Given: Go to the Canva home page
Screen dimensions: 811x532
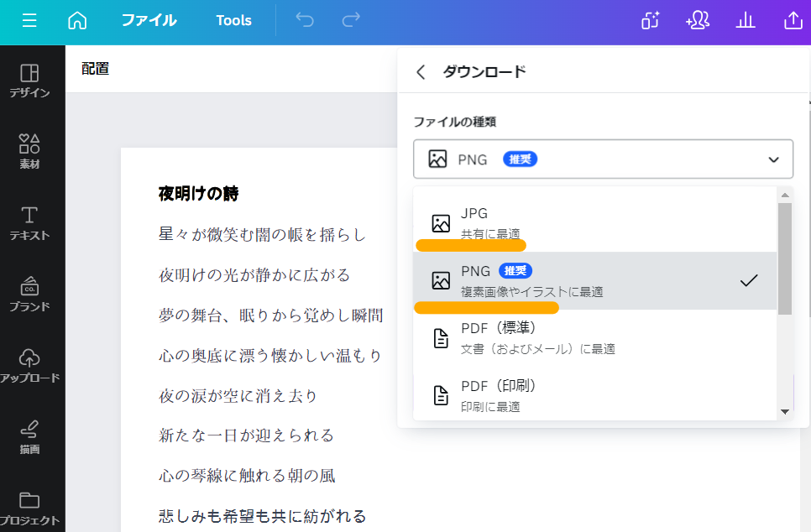Looking at the screenshot, I should [77, 20].
